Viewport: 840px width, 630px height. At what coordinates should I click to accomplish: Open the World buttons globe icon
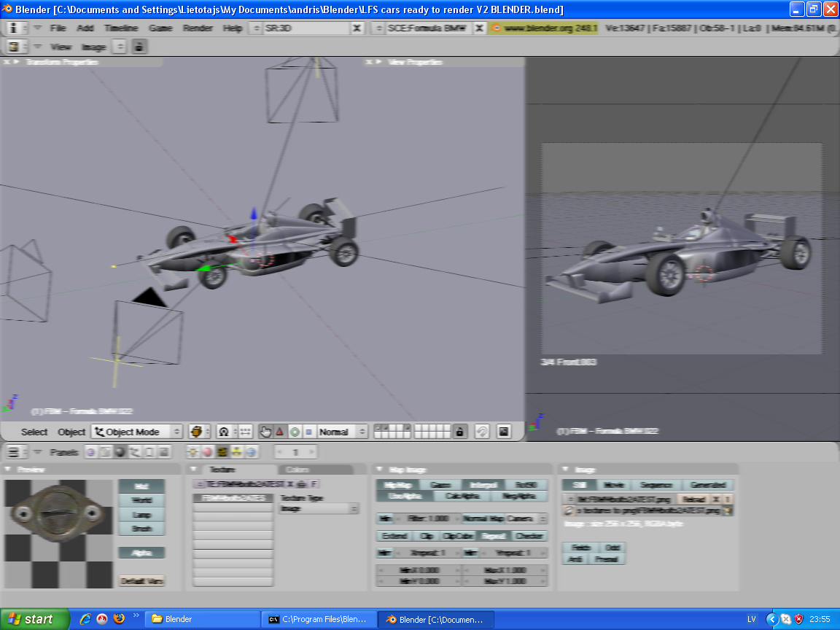pyautogui.click(x=251, y=452)
